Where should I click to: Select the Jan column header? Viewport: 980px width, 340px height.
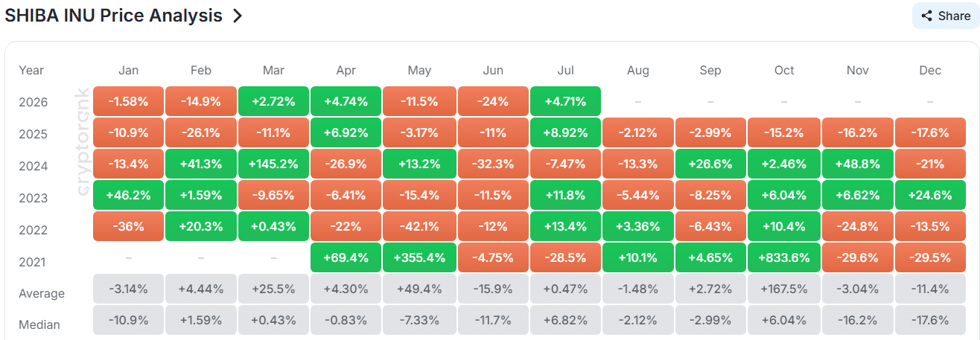tap(129, 71)
